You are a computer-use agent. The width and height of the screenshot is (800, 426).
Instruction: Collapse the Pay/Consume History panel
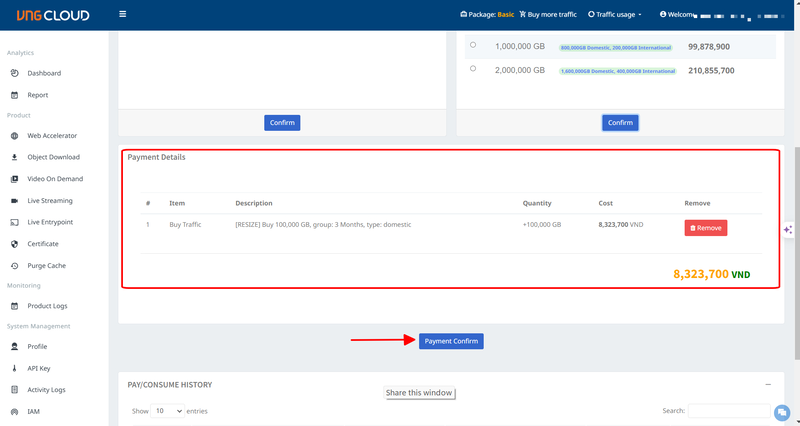(x=767, y=384)
